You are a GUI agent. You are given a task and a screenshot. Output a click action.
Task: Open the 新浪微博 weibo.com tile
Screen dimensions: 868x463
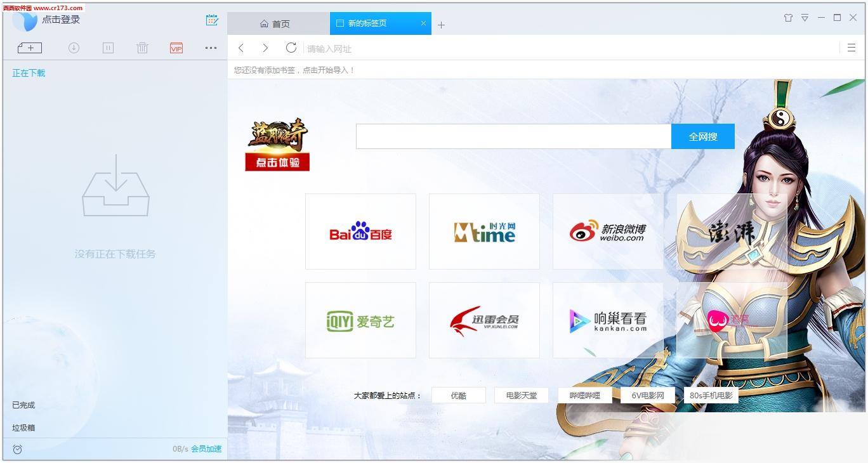[608, 231]
